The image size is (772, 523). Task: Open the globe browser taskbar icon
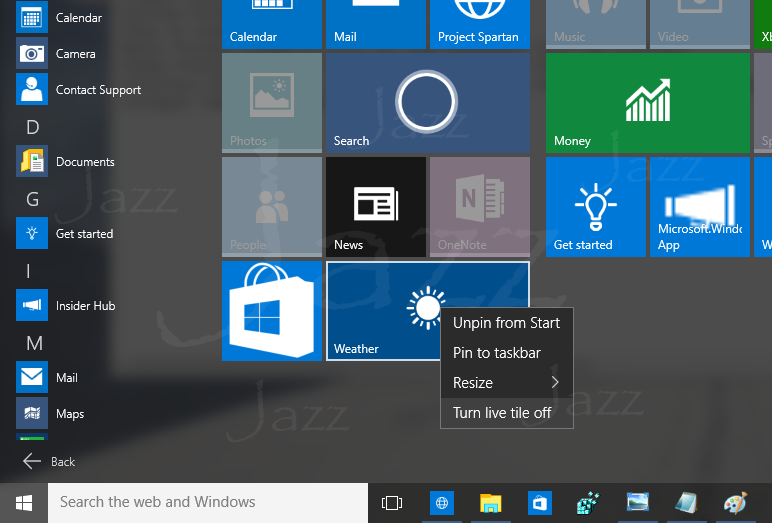(x=442, y=503)
